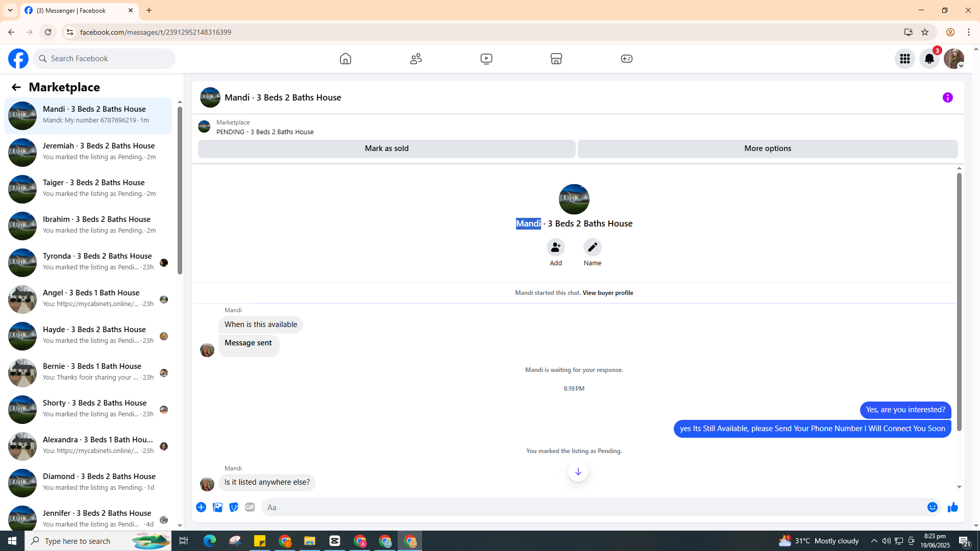The width and height of the screenshot is (980, 551).
Task: Open Jeremiah 3 Beds 2 Baths chat
Action: point(88,153)
